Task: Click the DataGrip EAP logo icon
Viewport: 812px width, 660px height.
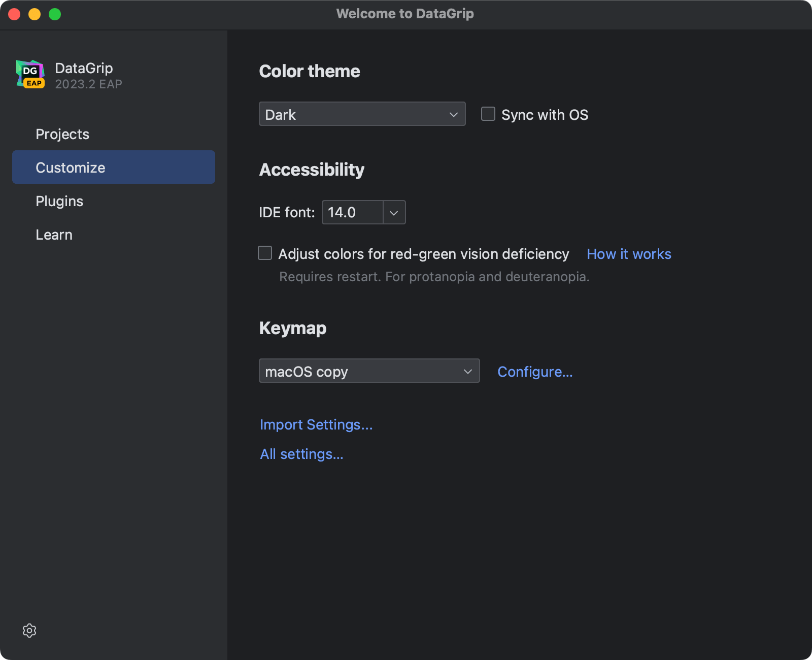Action: coord(30,75)
